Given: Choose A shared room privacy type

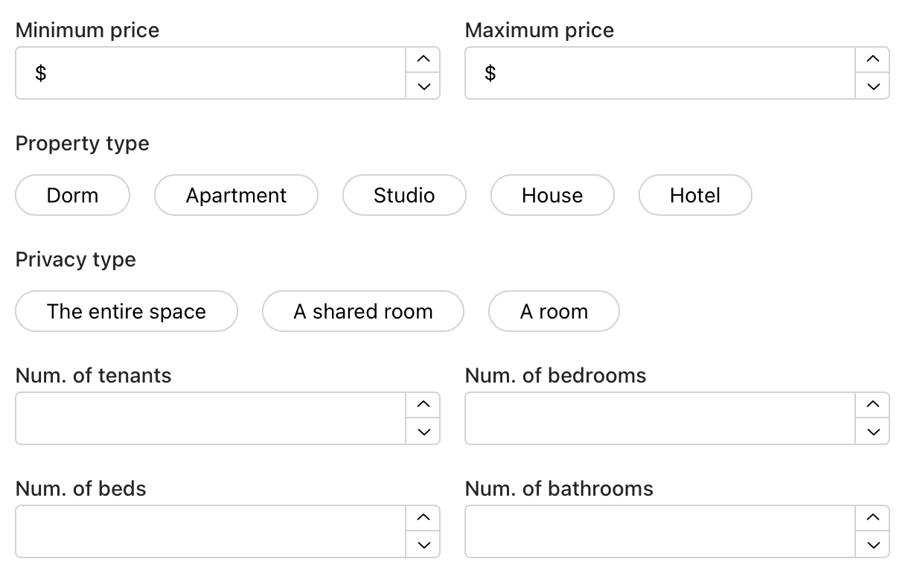Looking at the screenshot, I should 363,311.
